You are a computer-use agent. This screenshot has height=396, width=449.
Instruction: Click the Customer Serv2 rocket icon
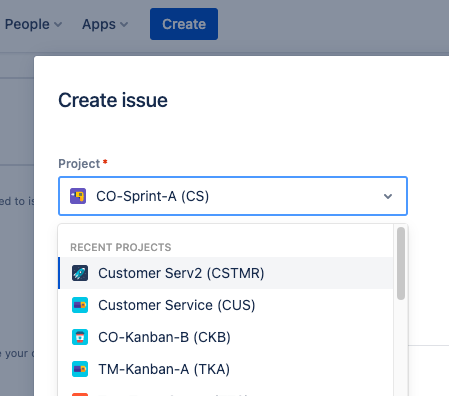tap(80, 273)
